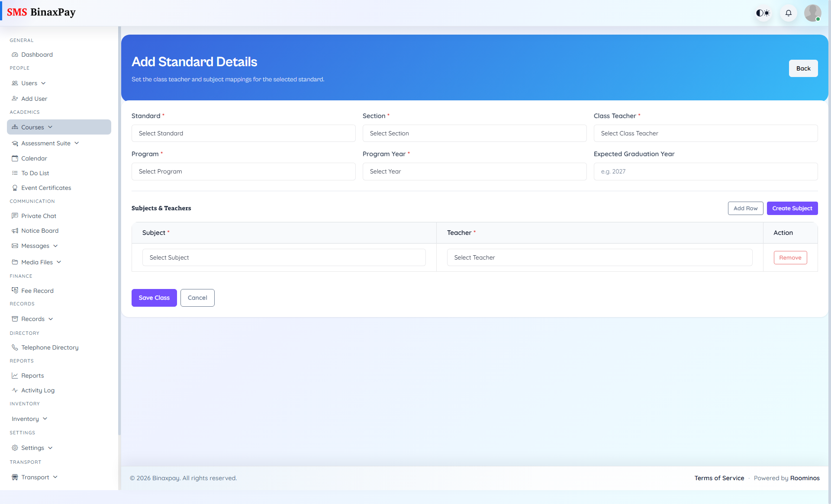View the Fee Record section

38,291
